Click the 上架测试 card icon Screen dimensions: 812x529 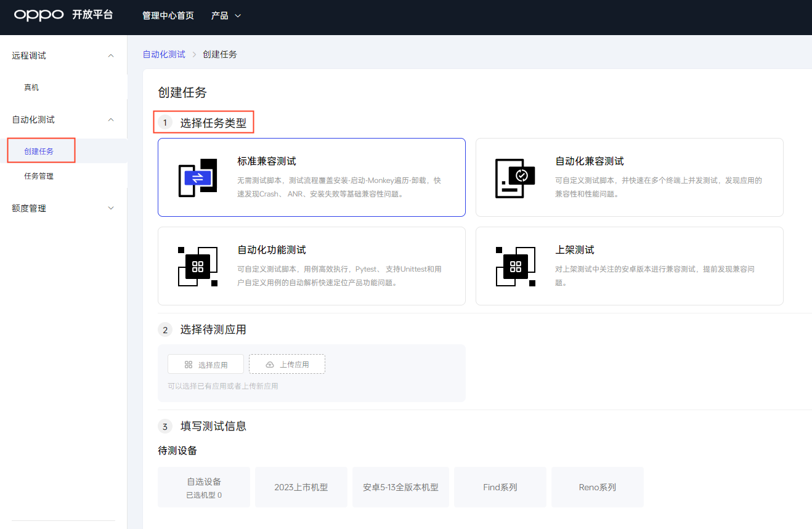point(515,266)
